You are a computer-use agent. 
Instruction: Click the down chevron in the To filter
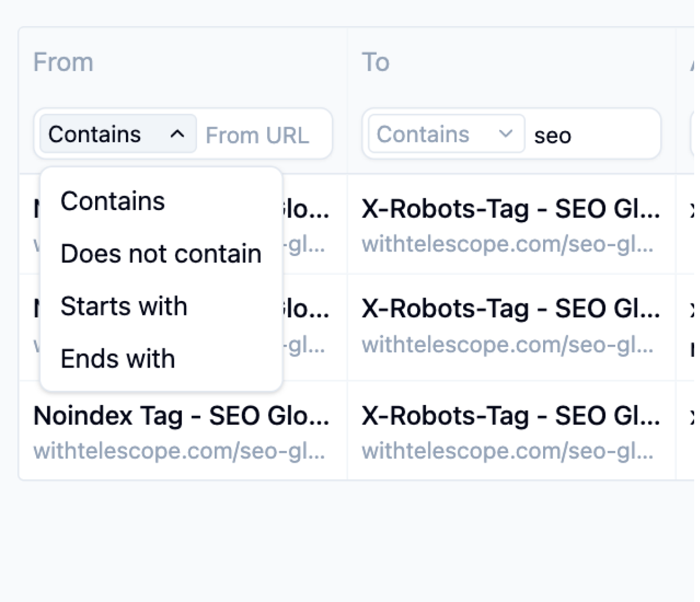click(x=505, y=134)
